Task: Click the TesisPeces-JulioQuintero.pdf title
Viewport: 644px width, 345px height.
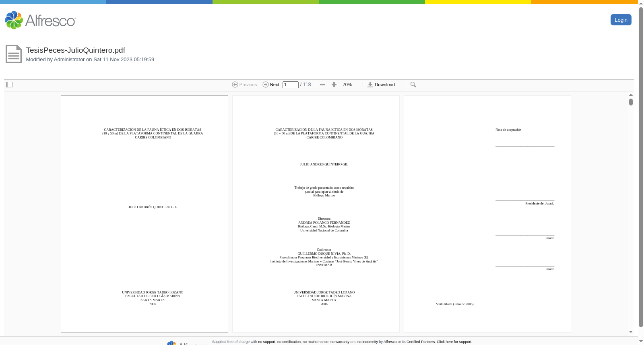Action: coord(75,50)
